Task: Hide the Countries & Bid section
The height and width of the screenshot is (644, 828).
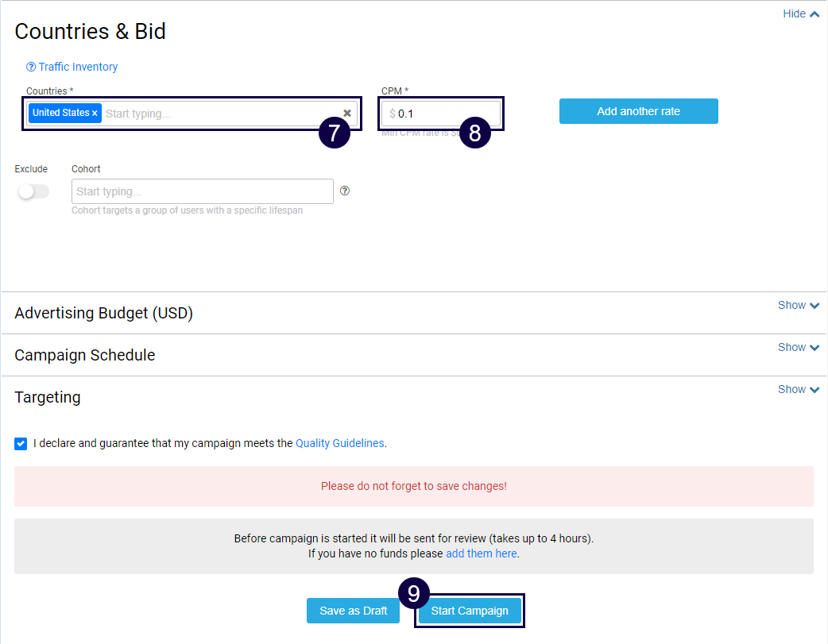Action: coord(800,13)
